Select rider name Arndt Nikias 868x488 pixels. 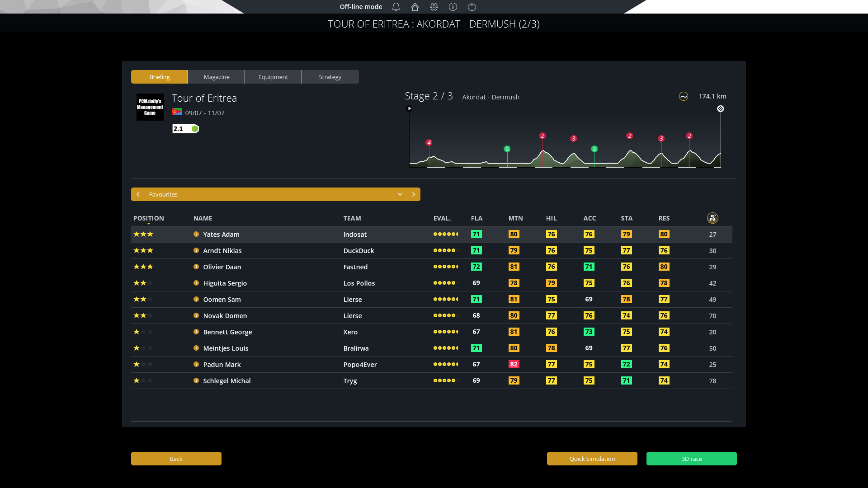pos(222,250)
